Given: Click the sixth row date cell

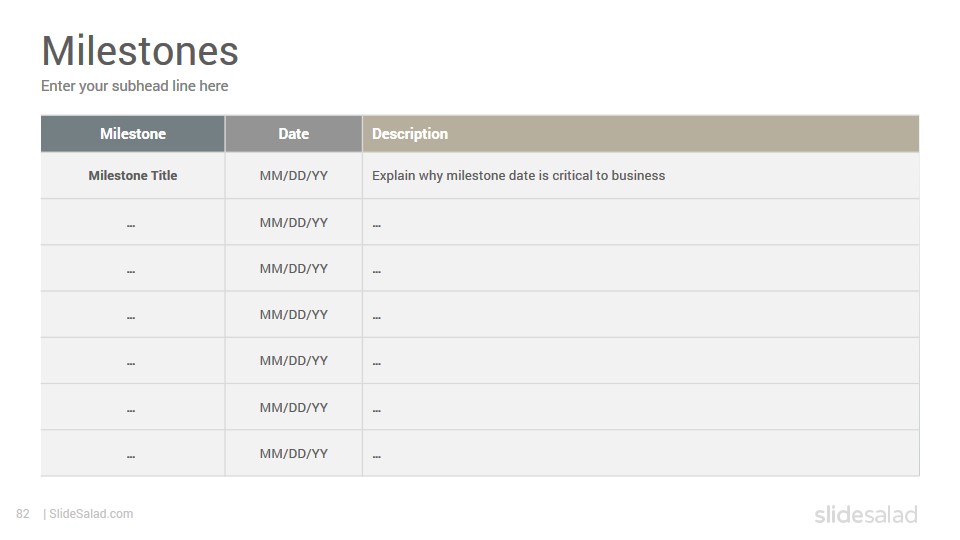Looking at the screenshot, I should click(x=294, y=407).
